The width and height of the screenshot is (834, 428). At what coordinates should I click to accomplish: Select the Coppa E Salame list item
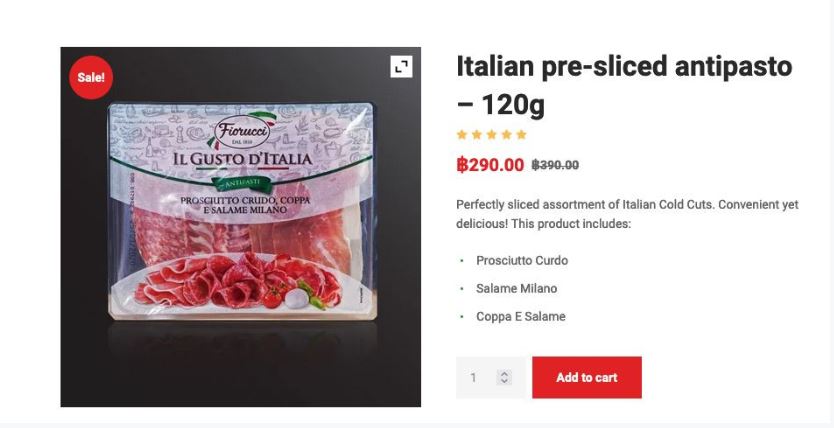[x=520, y=317]
